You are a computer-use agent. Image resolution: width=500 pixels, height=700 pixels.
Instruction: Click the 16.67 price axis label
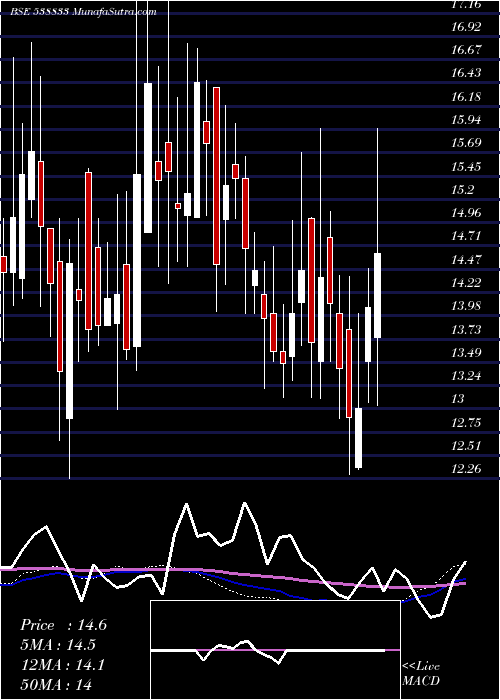[466, 50]
